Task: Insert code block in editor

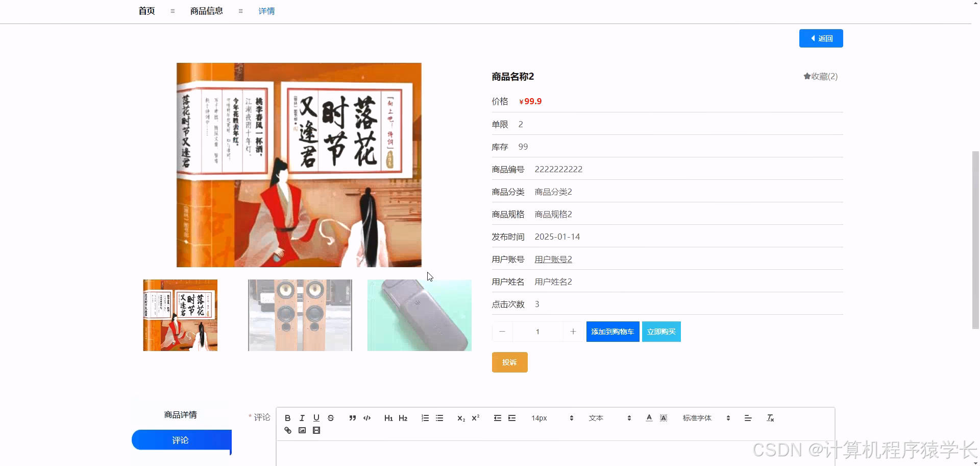Action: [x=366, y=418]
